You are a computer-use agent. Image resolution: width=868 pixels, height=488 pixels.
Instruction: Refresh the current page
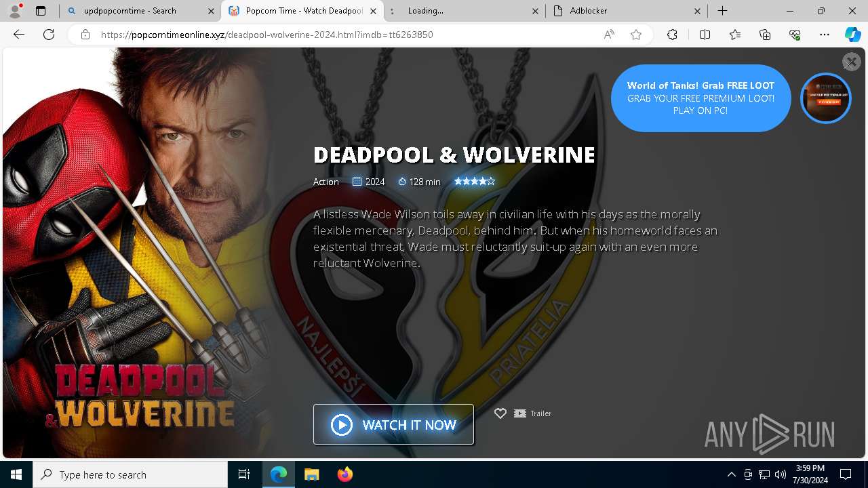click(x=49, y=35)
